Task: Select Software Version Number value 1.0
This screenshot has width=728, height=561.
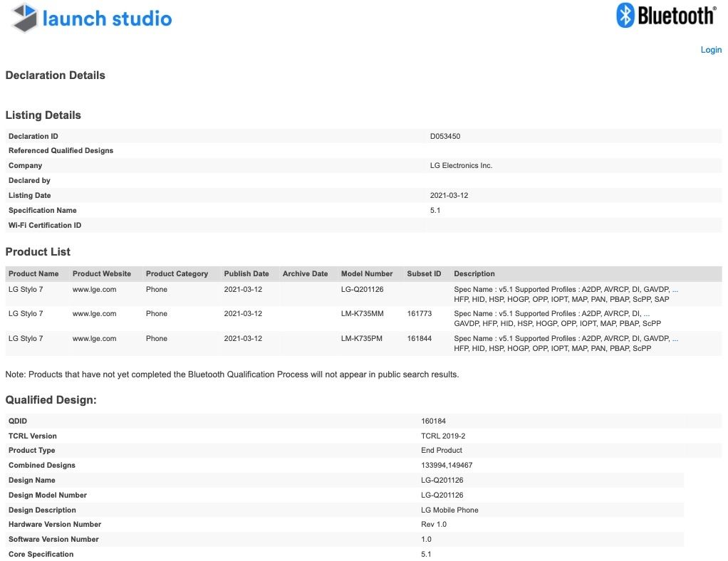Action: [x=426, y=539]
